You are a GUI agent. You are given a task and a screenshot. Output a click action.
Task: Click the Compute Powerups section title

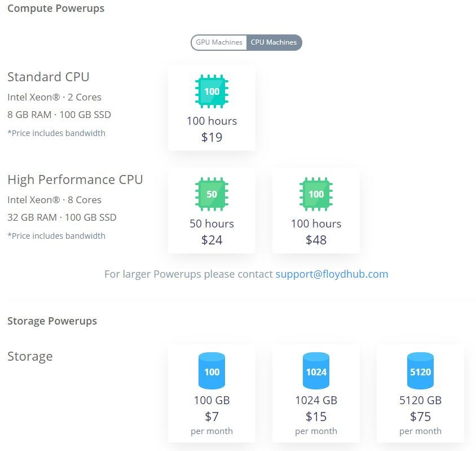[x=56, y=8]
